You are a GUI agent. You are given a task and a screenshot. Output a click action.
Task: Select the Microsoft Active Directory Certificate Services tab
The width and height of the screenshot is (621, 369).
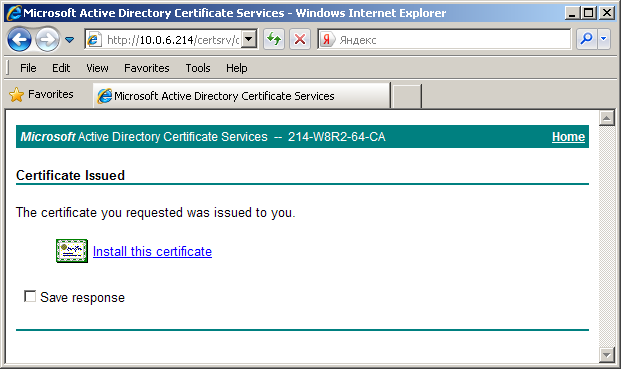click(242, 95)
